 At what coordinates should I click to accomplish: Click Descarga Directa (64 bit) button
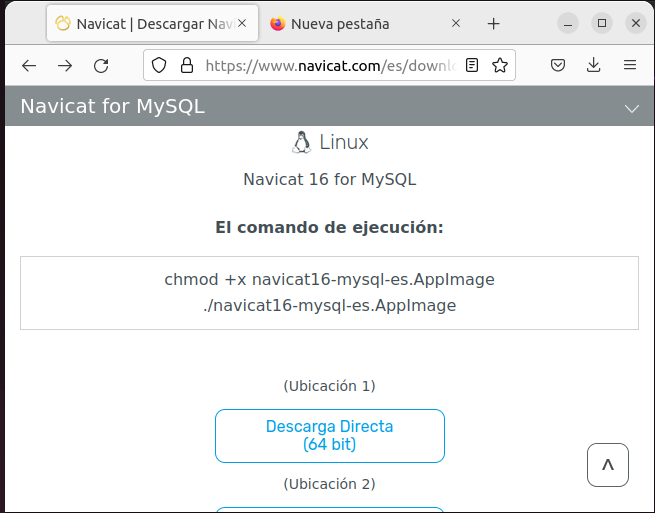tap(329, 435)
